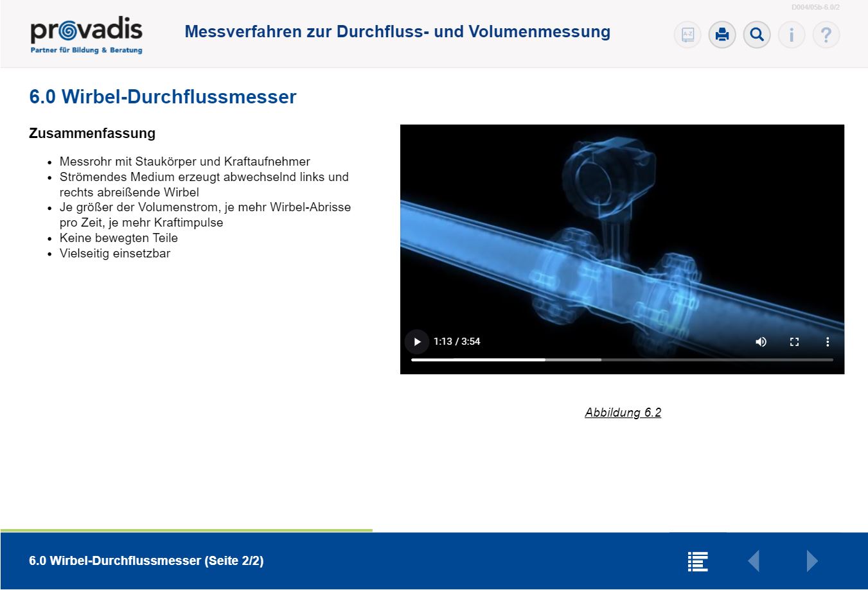Screen dimensions: 868x590
Task: Click the video progress bar to seek
Action: coord(622,360)
